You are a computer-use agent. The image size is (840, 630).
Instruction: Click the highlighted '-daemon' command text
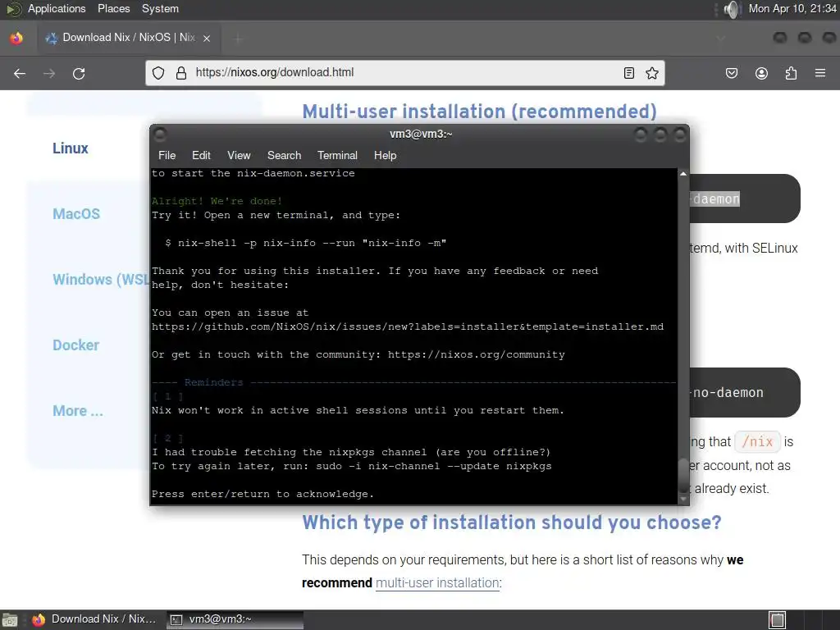[x=715, y=199]
